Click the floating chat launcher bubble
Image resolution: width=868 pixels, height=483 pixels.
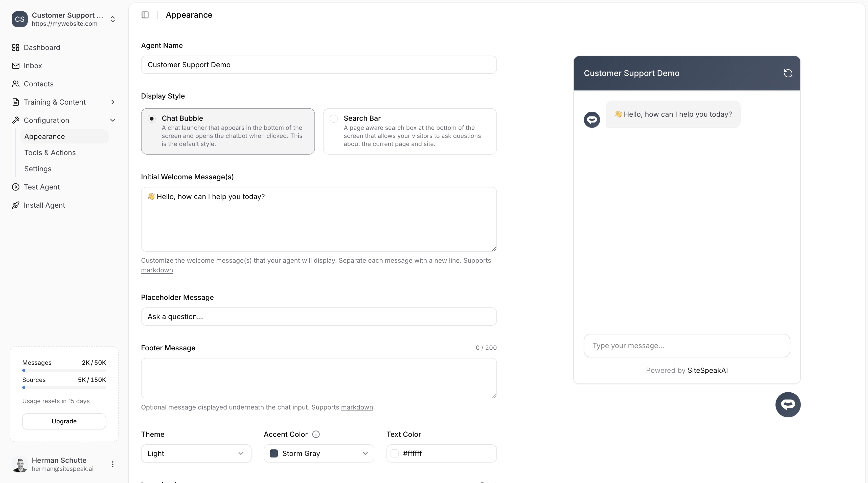coord(788,404)
